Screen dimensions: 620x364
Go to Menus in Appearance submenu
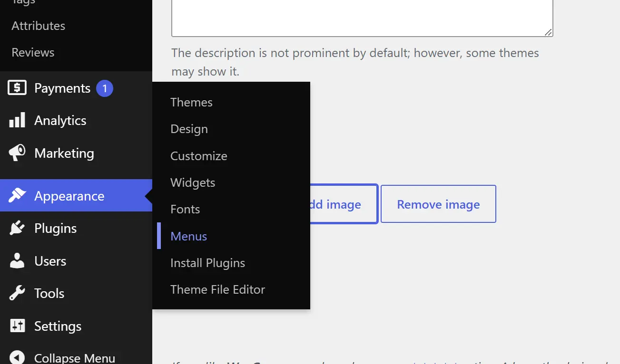[x=188, y=236]
